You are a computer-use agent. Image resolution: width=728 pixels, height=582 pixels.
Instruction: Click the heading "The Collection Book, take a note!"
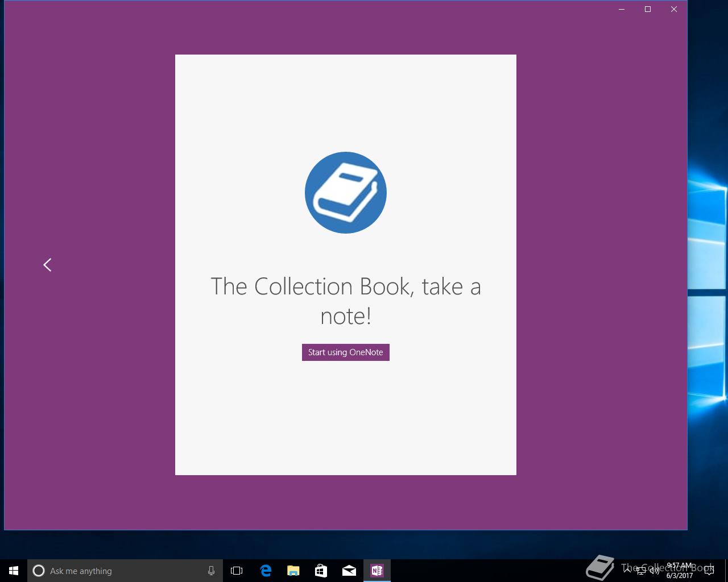click(346, 301)
